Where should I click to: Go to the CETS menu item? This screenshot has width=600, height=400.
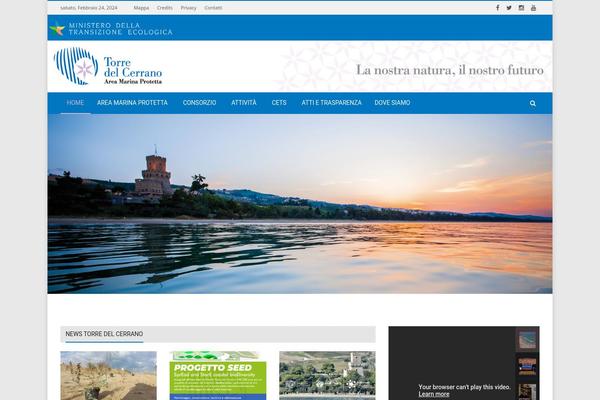pos(279,103)
